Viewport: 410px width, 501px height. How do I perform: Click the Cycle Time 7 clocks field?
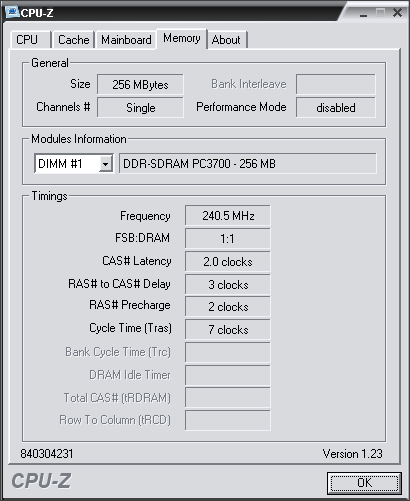click(228, 329)
